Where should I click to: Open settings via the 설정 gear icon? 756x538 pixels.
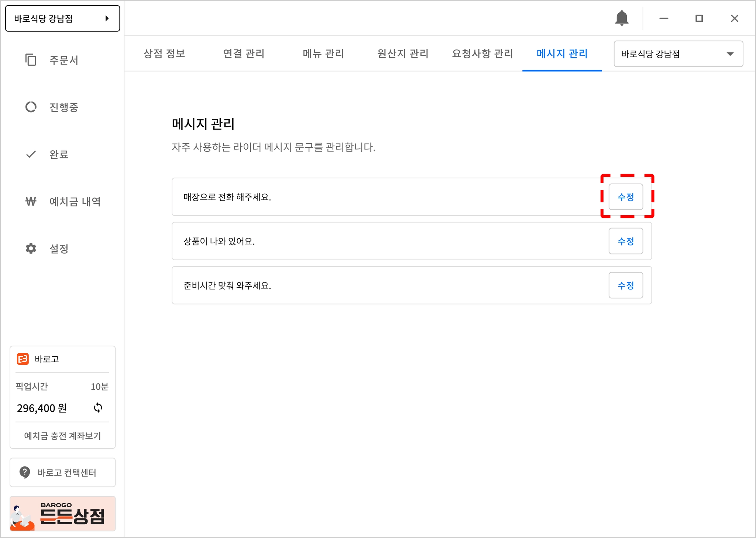[x=31, y=249]
